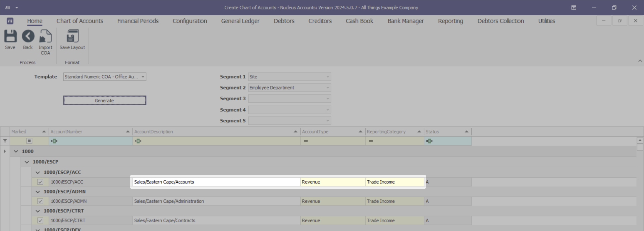Collapse the 1000/ESCP/ACC group
This screenshot has width=644, height=231.
pos(38,172)
